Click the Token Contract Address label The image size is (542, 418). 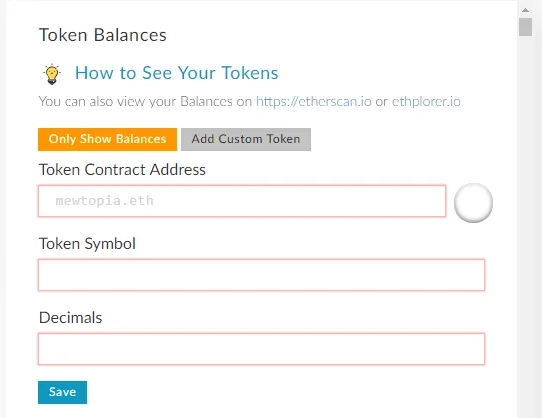(x=122, y=170)
